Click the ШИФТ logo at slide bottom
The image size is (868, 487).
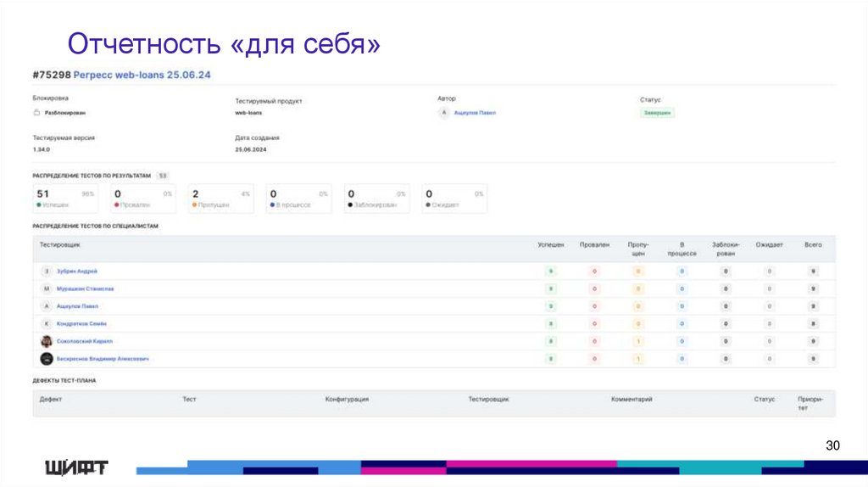coord(76,467)
